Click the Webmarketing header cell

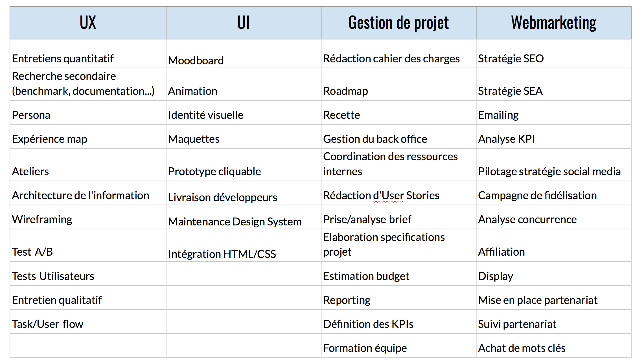coord(554,23)
